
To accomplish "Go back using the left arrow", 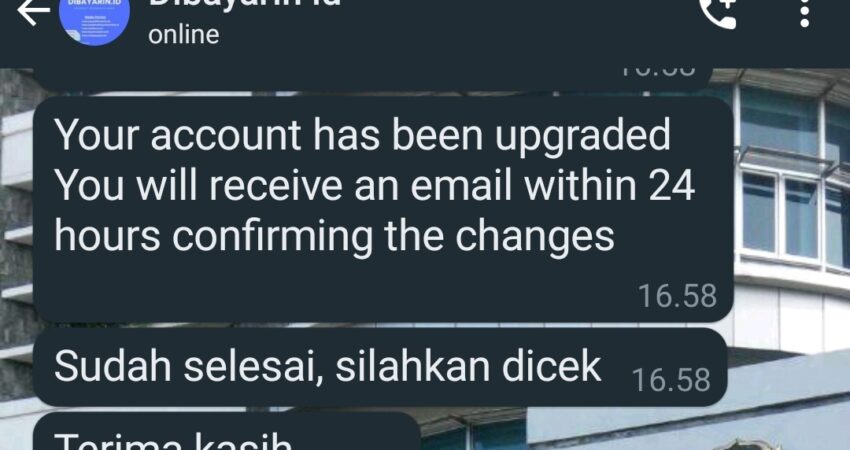I will 34,12.
